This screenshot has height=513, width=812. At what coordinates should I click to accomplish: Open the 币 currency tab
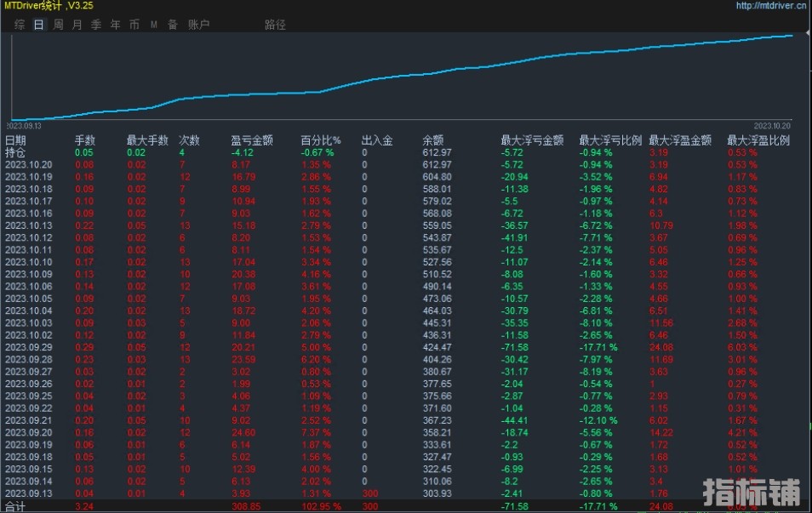point(134,25)
